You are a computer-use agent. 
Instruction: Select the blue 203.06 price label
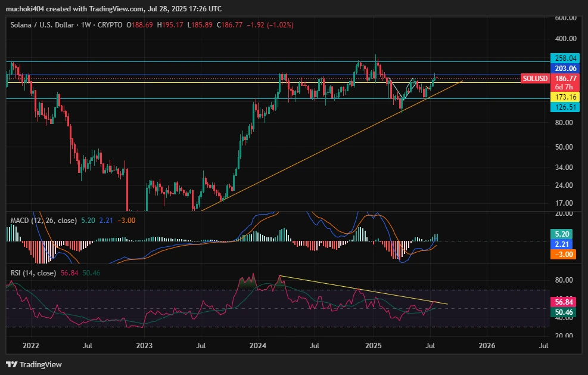click(565, 69)
